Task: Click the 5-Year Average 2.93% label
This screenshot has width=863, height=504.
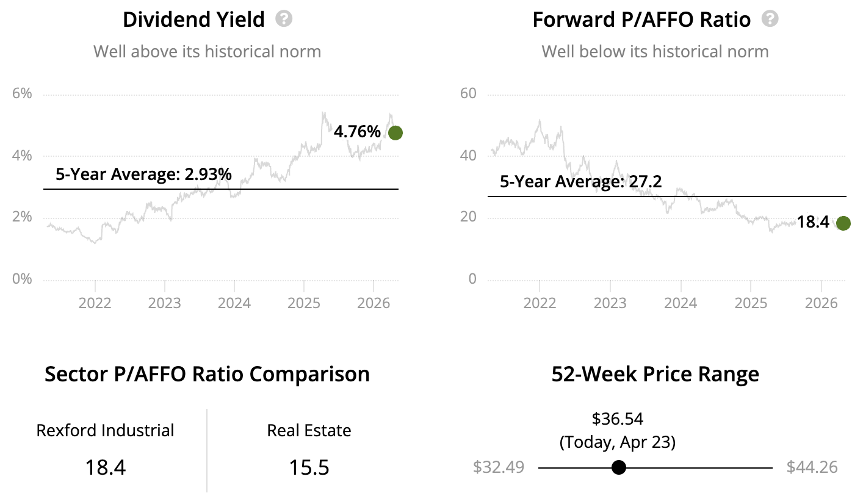Action: click(x=143, y=175)
